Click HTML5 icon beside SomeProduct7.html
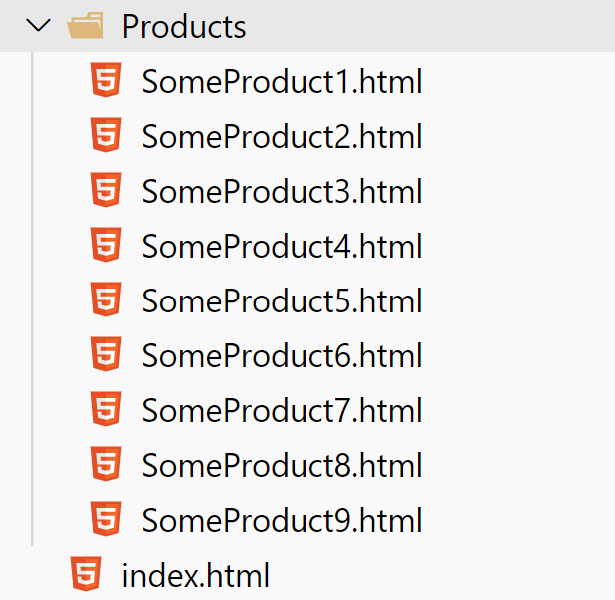 (106, 409)
